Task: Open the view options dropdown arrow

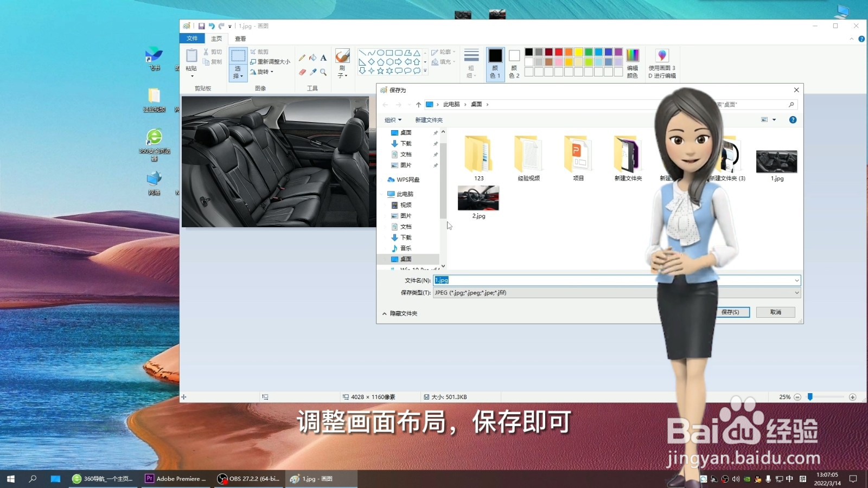Action: click(774, 120)
